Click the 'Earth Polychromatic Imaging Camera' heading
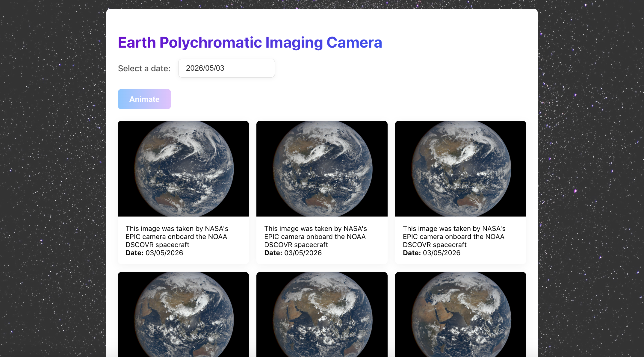Screen dimensions: 644x357 click(250, 42)
